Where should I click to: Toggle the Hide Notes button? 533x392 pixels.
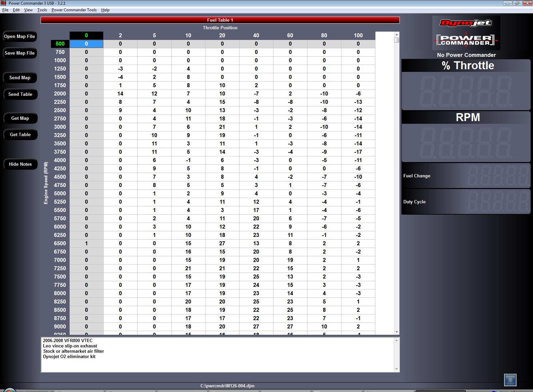[x=20, y=164]
